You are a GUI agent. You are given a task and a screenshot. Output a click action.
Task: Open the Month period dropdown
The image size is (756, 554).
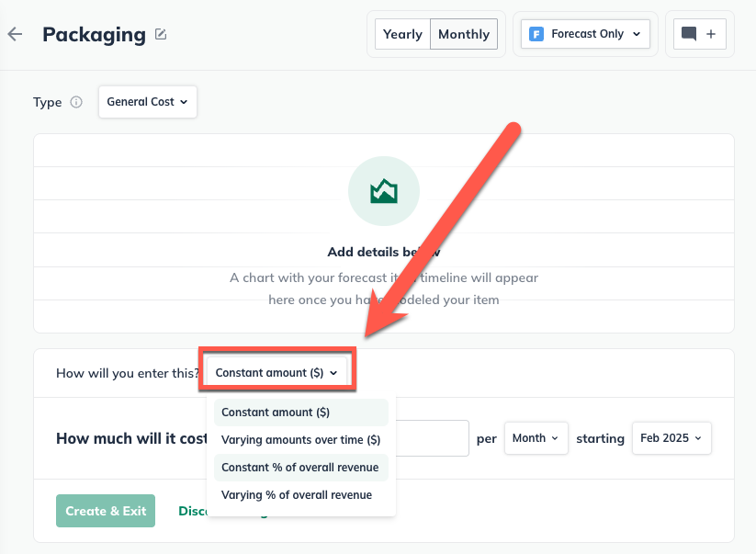pyautogui.click(x=536, y=438)
